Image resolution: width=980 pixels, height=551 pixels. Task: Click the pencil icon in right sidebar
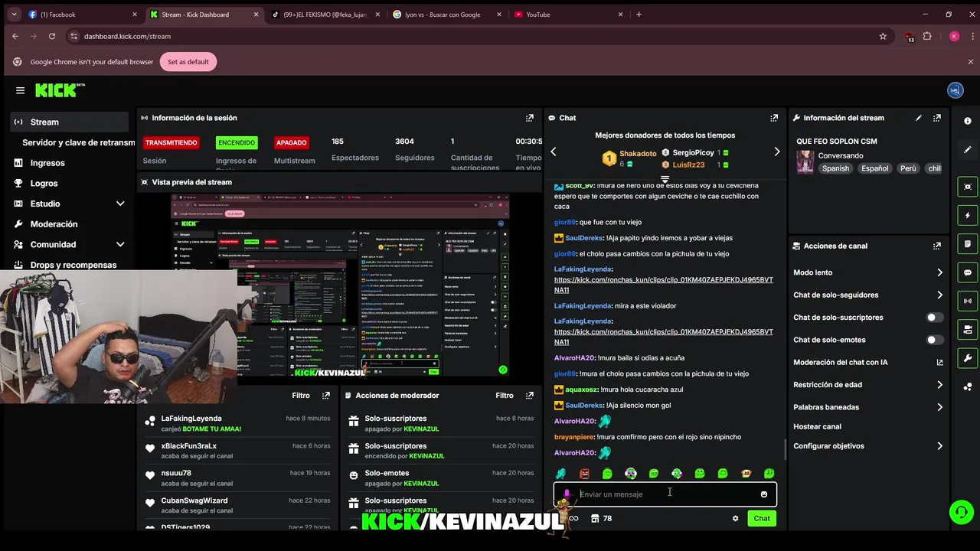click(x=968, y=149)
